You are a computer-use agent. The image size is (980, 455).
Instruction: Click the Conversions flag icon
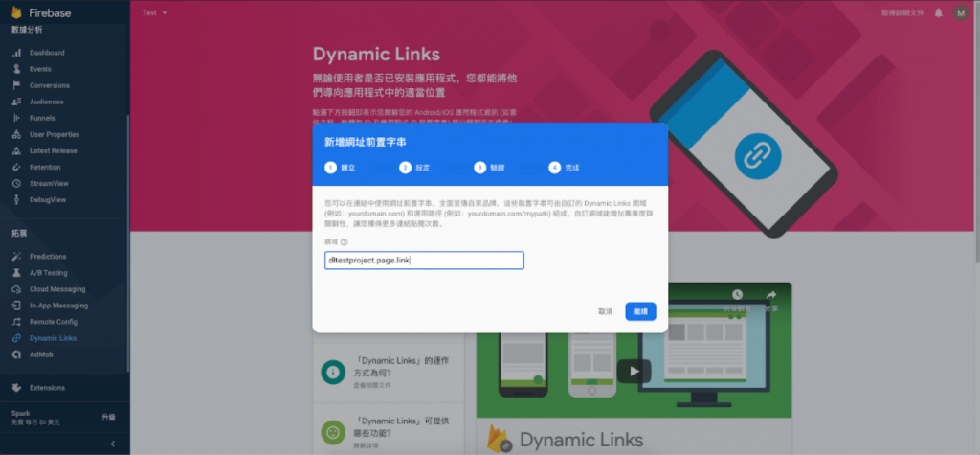coord(17,86)
